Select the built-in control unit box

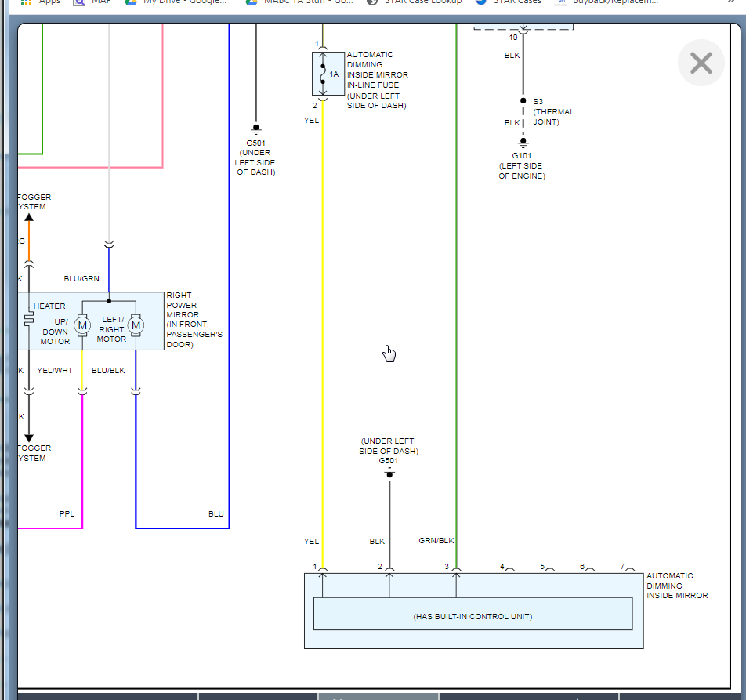coord(473,614)
